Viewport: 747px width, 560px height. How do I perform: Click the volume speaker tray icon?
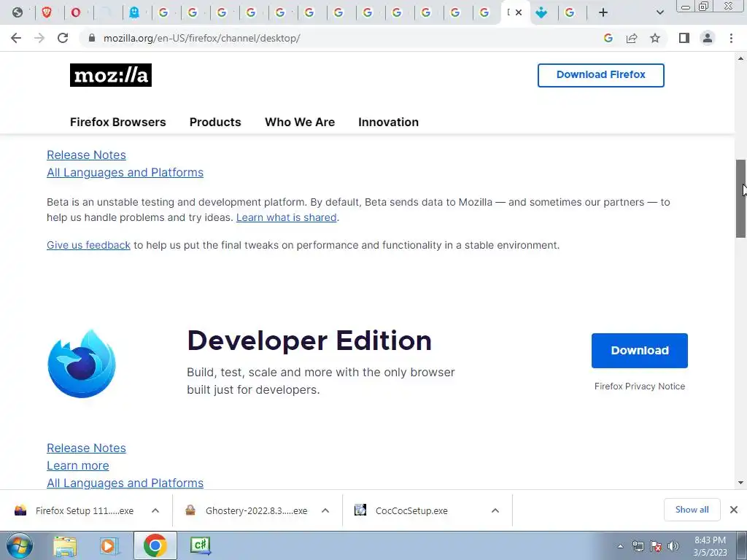(673, 546)
